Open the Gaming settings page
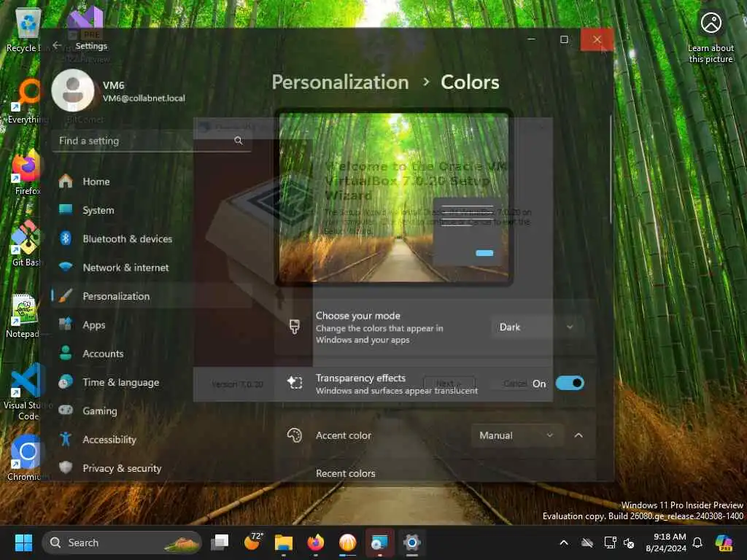The width and height of the screenshot is (747, 560). coord(152,411)
